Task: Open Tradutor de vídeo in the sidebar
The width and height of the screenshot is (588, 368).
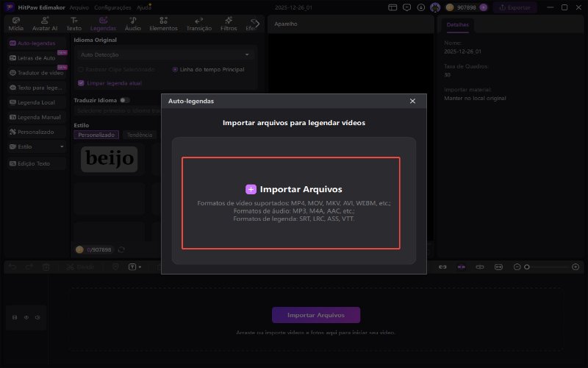Action: click(x=36, y=73)
